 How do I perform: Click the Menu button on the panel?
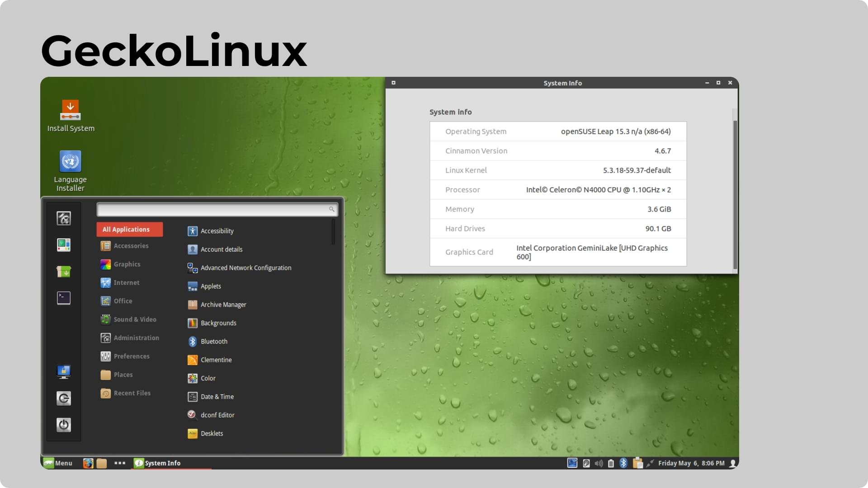(58, 463)
